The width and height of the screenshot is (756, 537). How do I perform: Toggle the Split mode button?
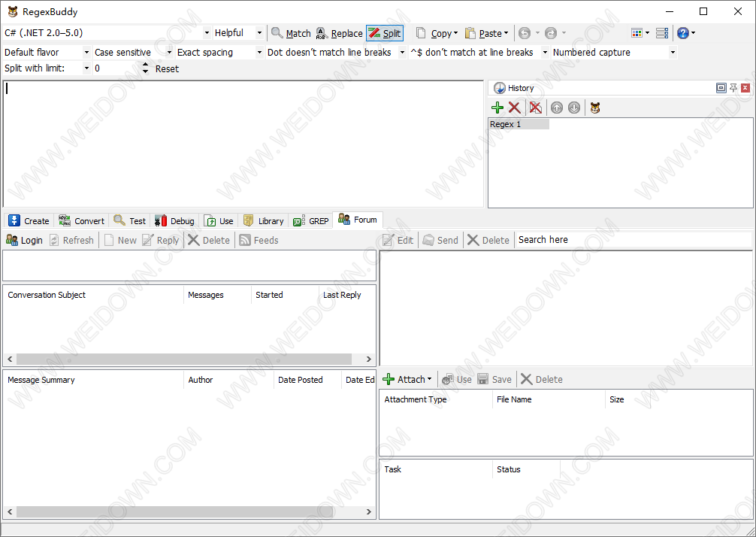click(384, 33)
